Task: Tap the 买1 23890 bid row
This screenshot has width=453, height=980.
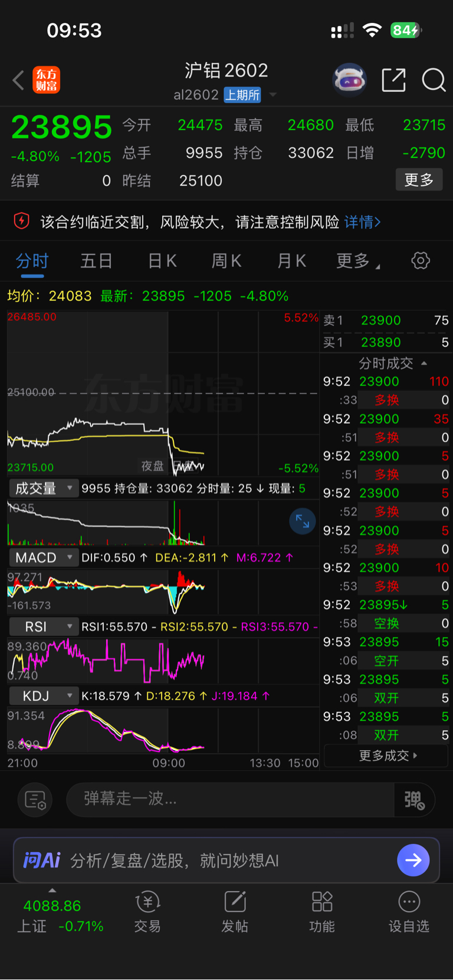Action: pos(386,342)
